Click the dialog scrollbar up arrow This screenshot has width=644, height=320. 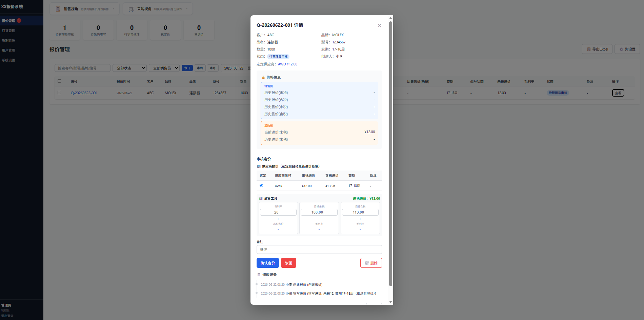coord(390,18)
